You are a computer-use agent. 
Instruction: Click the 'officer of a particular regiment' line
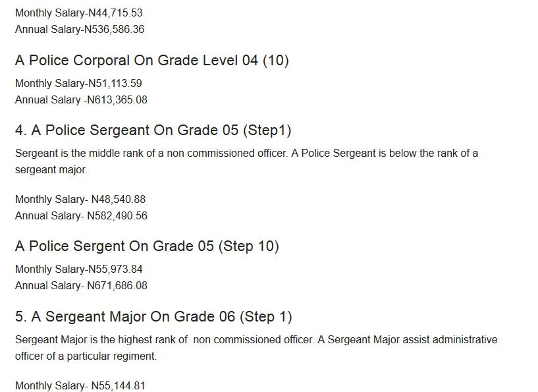point(86,356)
